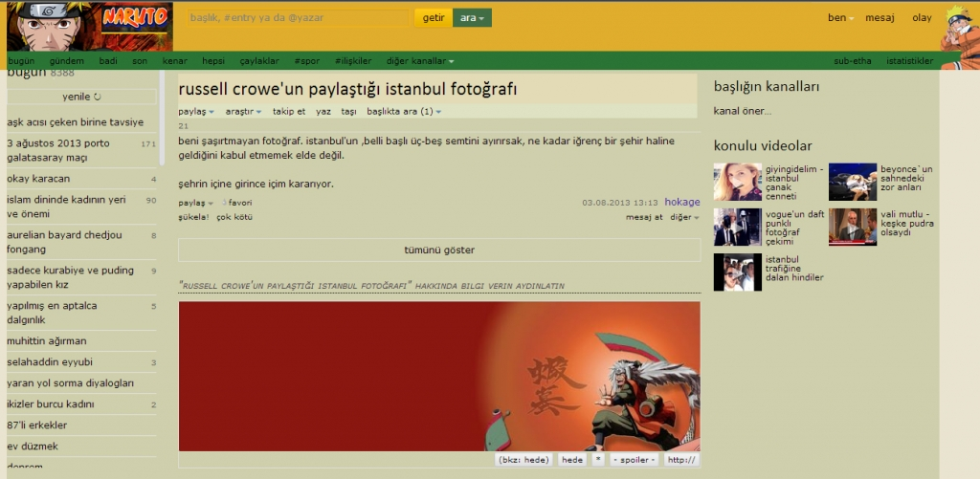Open beyonce'un sahnedeki zor anları thumbnail
The image size is (980, 479).
click(x=853, y=182)
